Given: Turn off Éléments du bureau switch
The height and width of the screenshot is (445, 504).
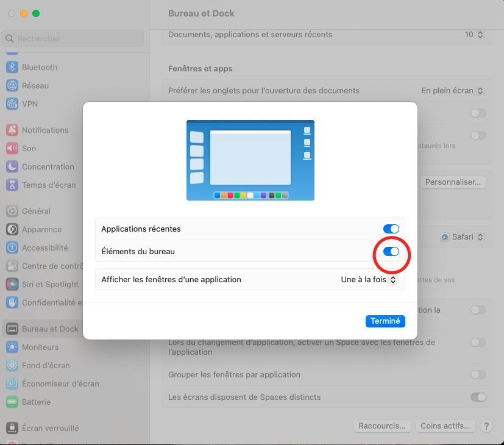Looking at the screenshot, I should coord(391,251).
